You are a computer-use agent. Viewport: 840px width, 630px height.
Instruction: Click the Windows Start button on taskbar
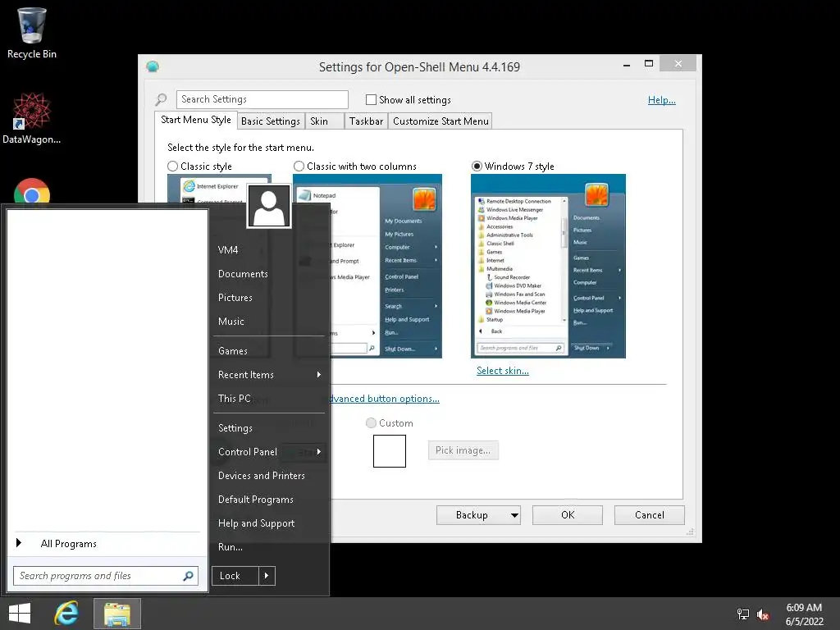(x=20, y=614)
